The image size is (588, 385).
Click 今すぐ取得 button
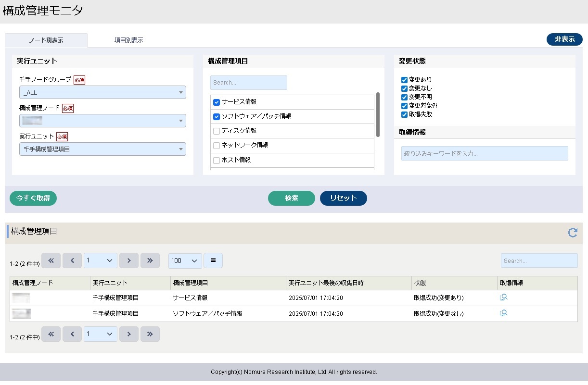[x=33, y=198]
